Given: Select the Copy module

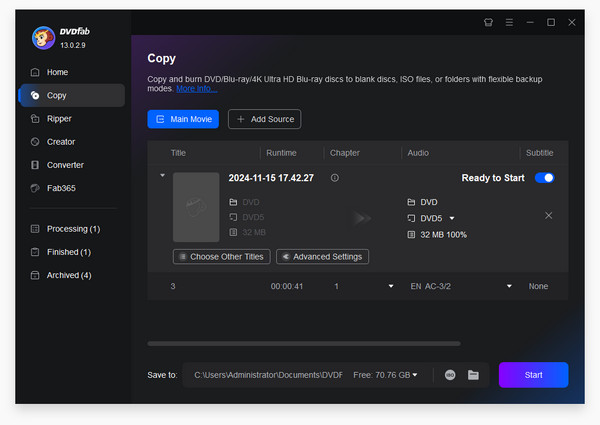Looking at the screenshot, I should (72, 95).
